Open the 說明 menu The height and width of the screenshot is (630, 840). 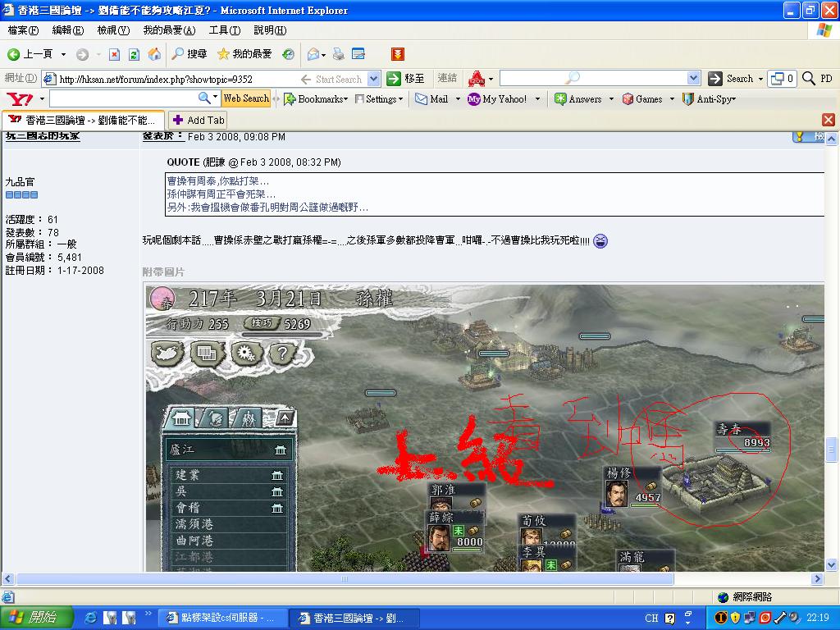pyautogui.click(x=270, y=30)
